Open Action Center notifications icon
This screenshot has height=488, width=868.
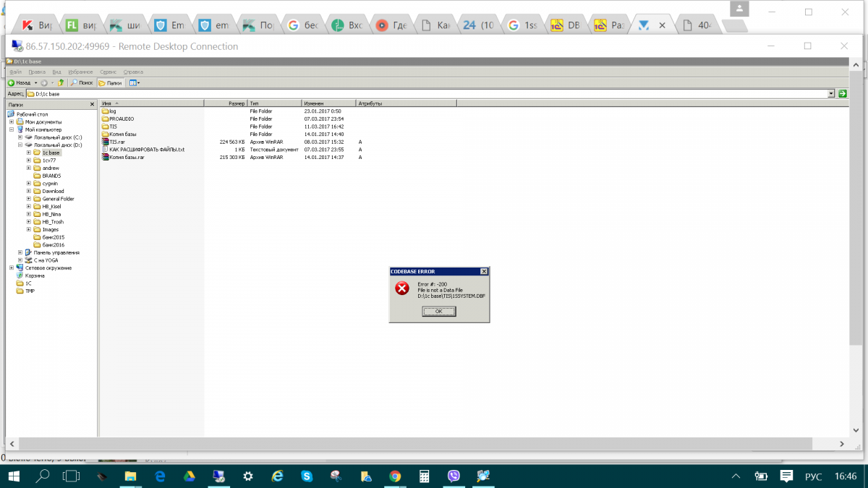(786, 476)
